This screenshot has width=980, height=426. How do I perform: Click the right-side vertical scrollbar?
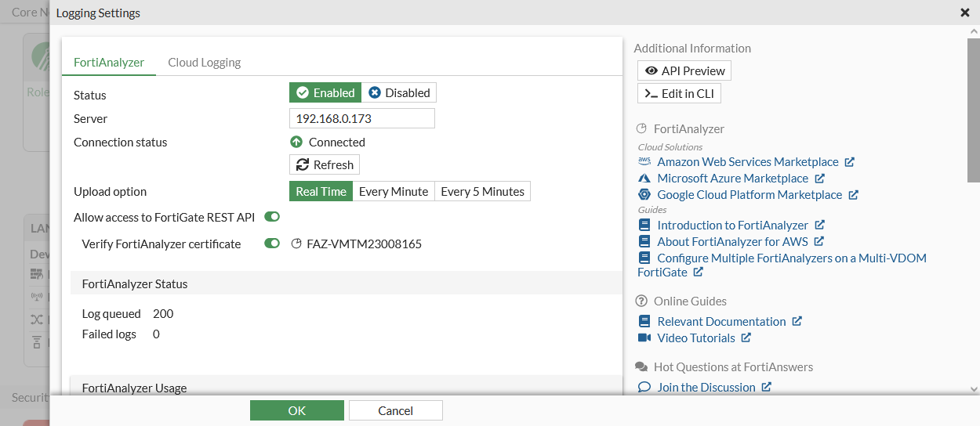click(x=974, y=110)
